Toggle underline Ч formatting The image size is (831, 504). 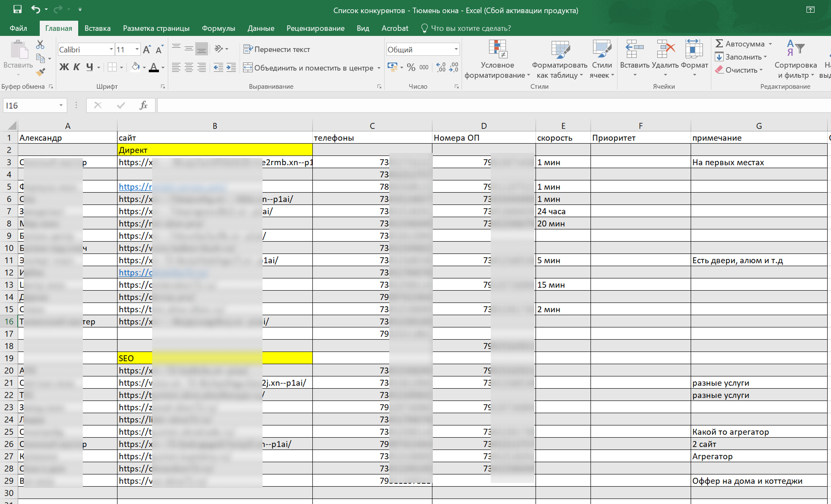click(x=90, y=67)
